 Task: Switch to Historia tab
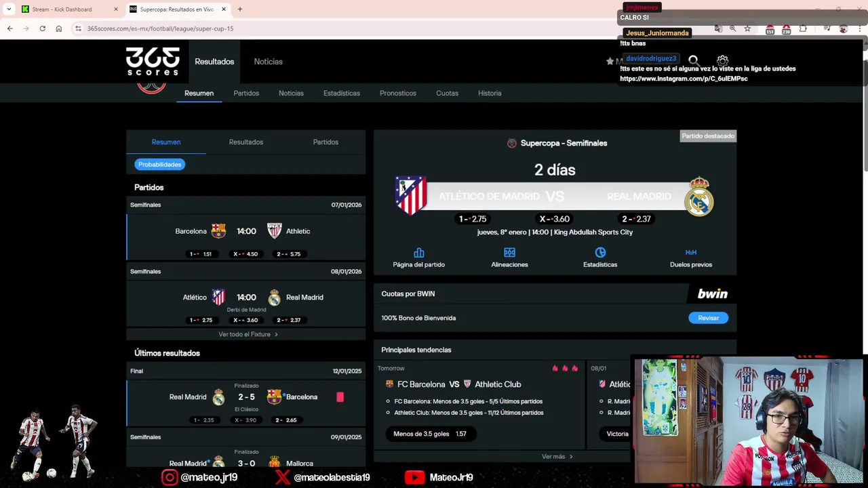point(490,93)
